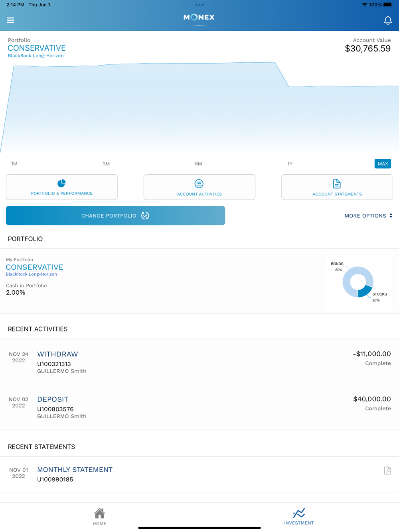Select the MAX chart range
This screenshot has height=532, width=399.
point(383,164)
